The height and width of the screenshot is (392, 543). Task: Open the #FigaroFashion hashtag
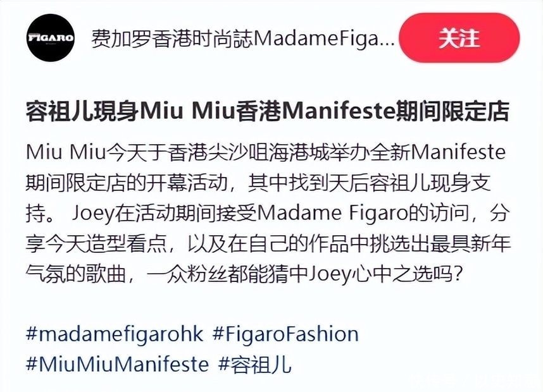tap(285, 334)
